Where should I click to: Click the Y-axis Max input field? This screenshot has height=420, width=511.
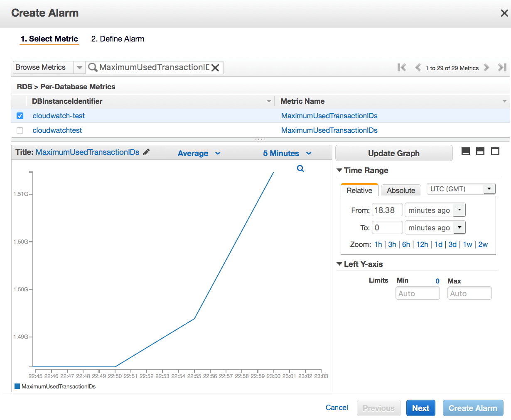469,293
